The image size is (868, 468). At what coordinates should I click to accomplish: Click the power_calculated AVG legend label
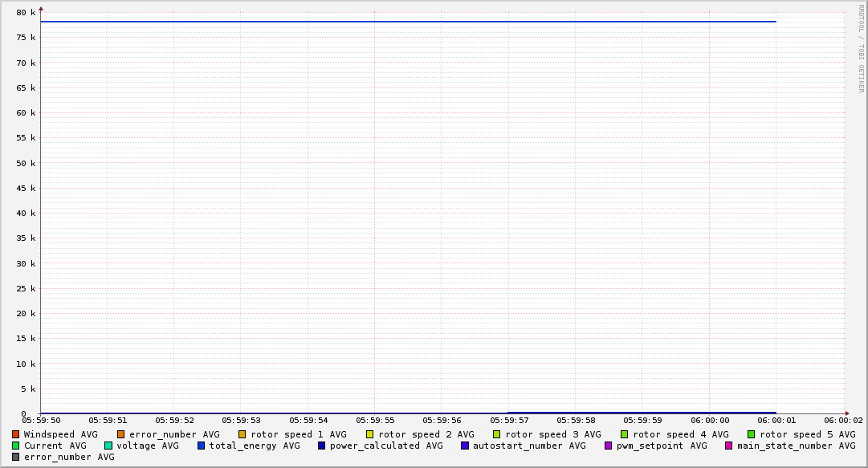386,446
